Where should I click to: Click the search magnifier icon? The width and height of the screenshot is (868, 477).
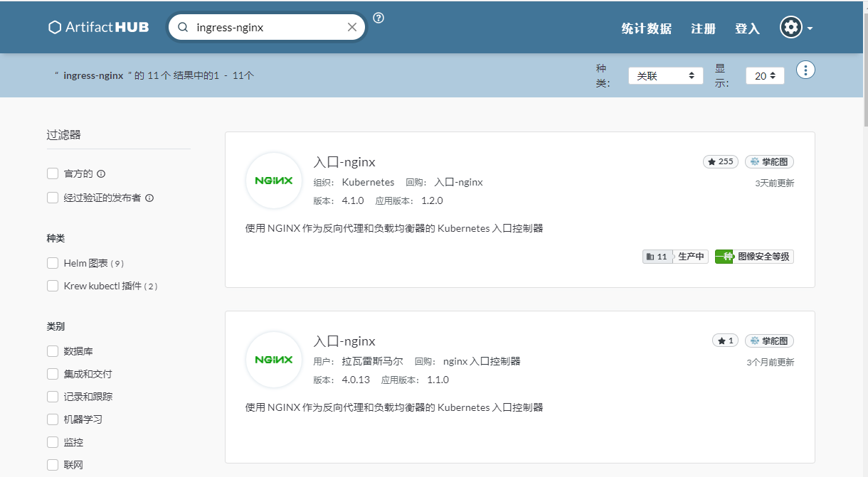click(183, 27)
